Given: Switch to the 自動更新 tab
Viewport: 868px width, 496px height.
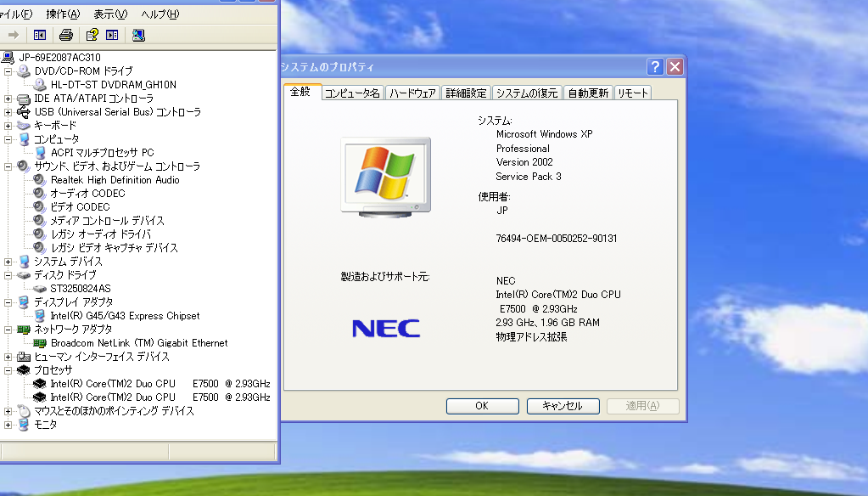Looking at the screenshot, I should click(588, 92).
